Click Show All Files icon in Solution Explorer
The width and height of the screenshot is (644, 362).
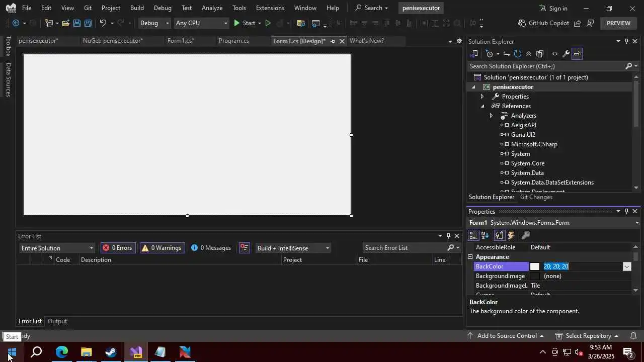coord(540,54)
